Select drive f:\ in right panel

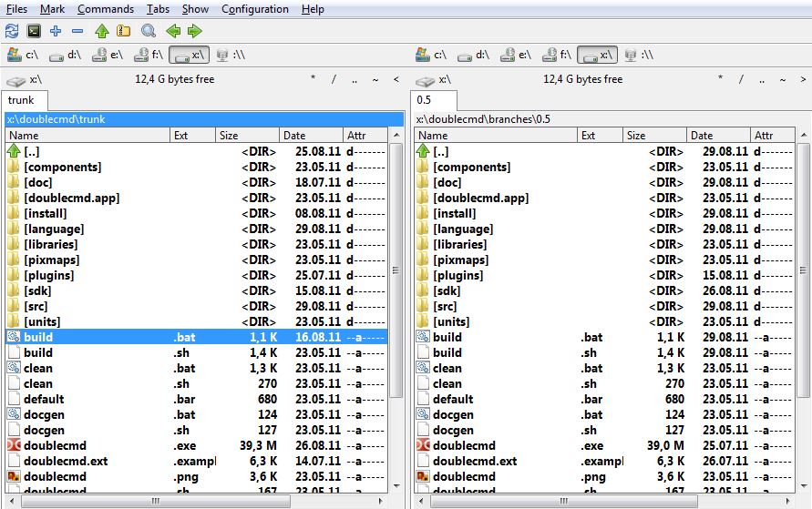pyautogui.click(x=557, y=55)
